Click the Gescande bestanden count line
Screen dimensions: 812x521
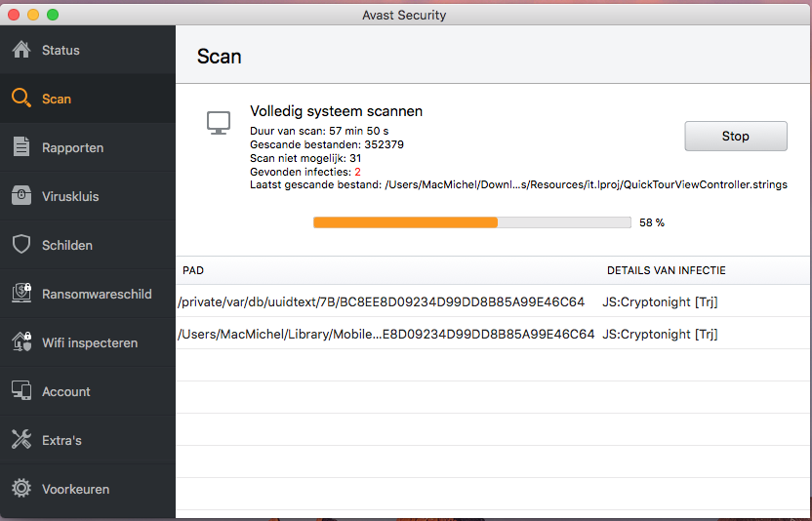click(x=327, y=144)
